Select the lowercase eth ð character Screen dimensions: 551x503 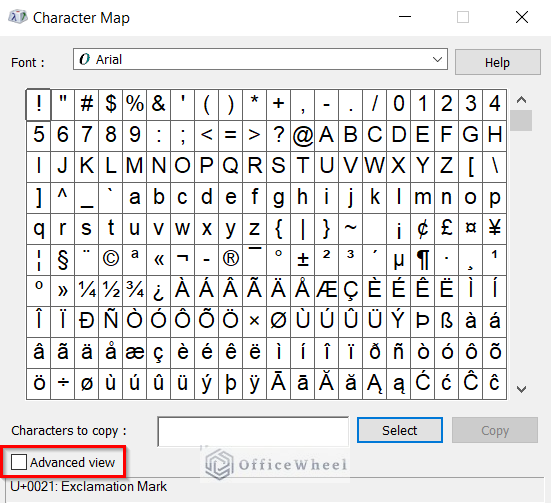tap(375, 353)
